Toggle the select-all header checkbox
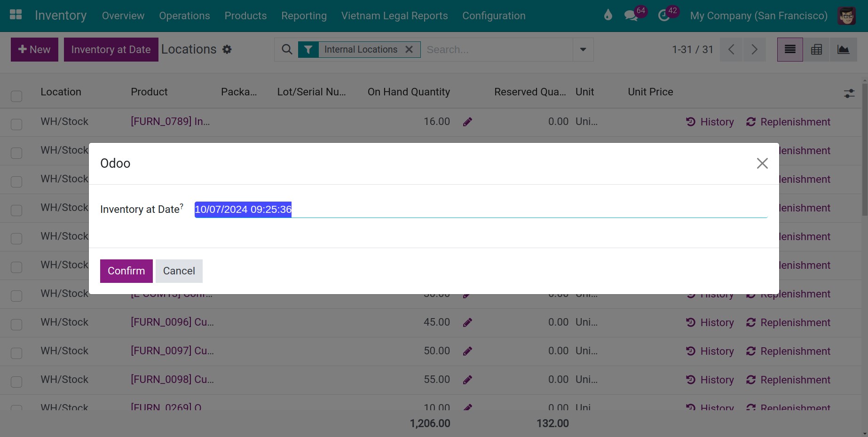The width and height of the screenshot is (868, 437). tap(16, 96)
